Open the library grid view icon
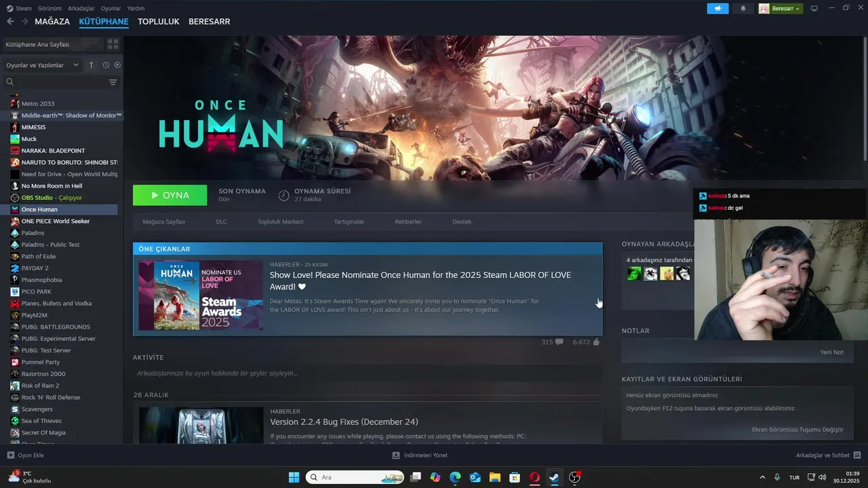The image size is (868, 488). (113, 44)
